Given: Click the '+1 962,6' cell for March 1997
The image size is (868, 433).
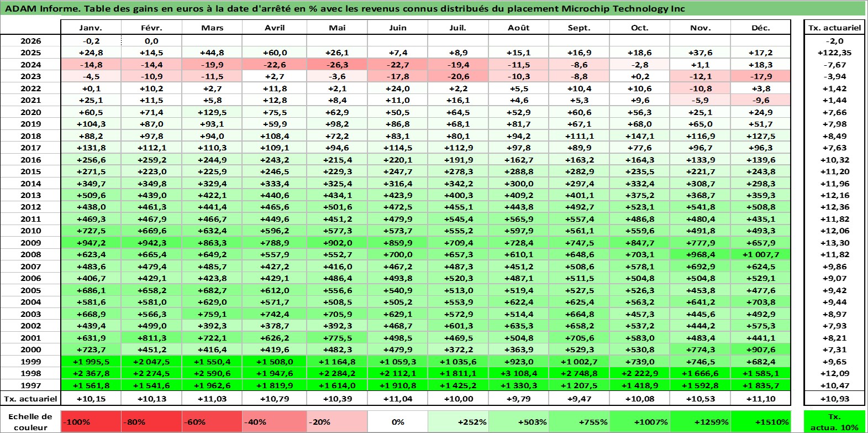Looking at the screenshot, I should point(212,385).
